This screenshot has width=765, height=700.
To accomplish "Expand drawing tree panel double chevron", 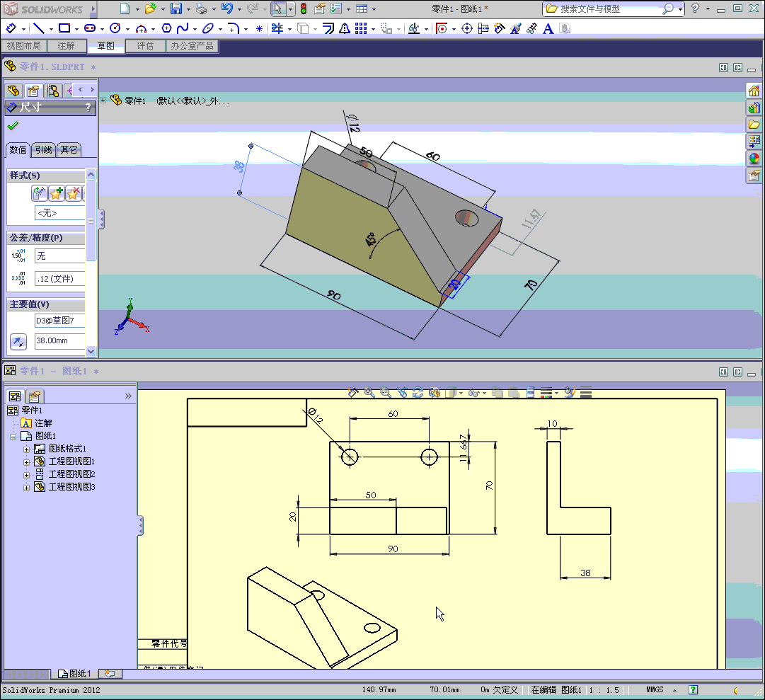I will pyautogui.click(x=128, y=396).
